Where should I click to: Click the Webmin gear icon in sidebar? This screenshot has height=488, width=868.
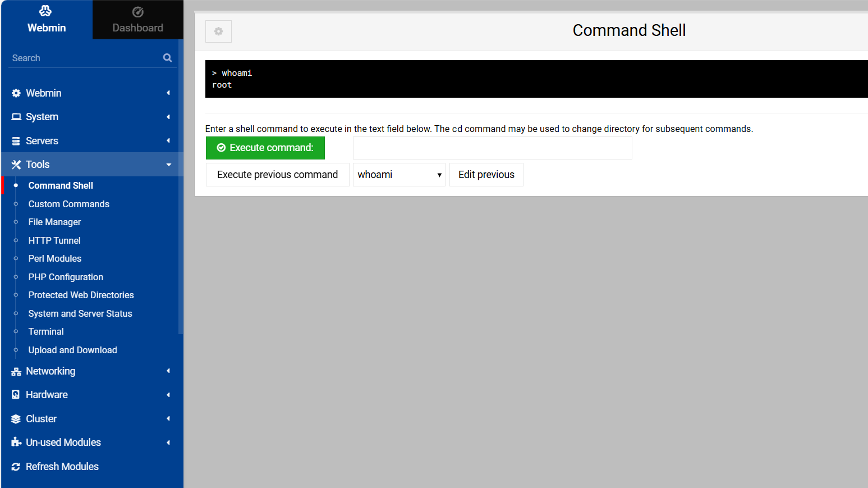[x=16, y=93]
